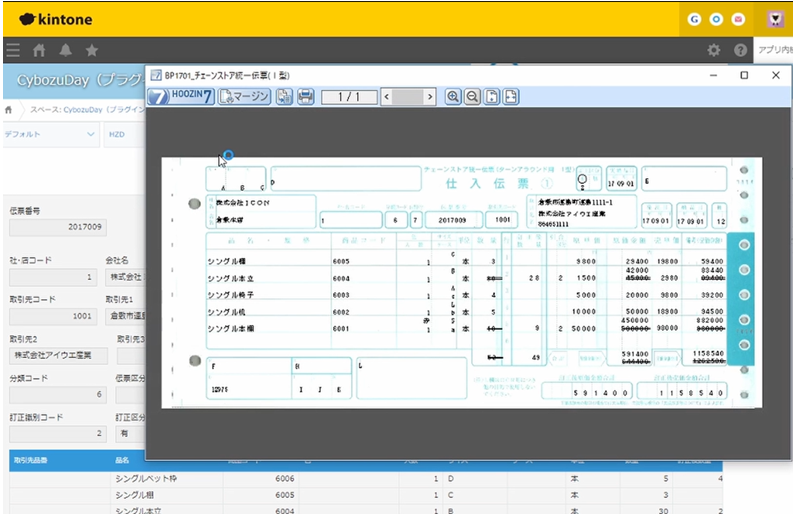
Task: Click the page slider track
Action: coord(408,97)
